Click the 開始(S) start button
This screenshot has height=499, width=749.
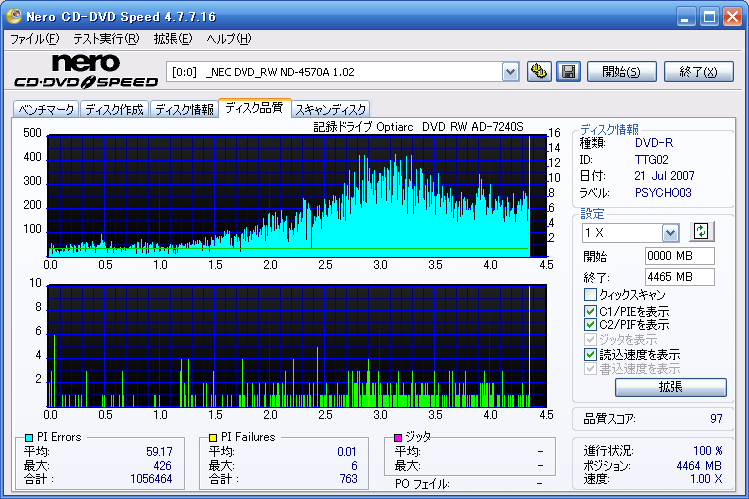(621, 72)
